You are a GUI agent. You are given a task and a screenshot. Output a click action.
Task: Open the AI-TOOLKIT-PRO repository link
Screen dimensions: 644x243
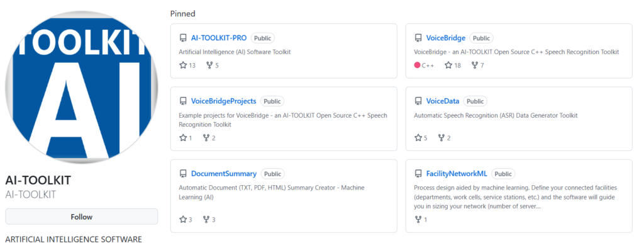click(219, 38)
